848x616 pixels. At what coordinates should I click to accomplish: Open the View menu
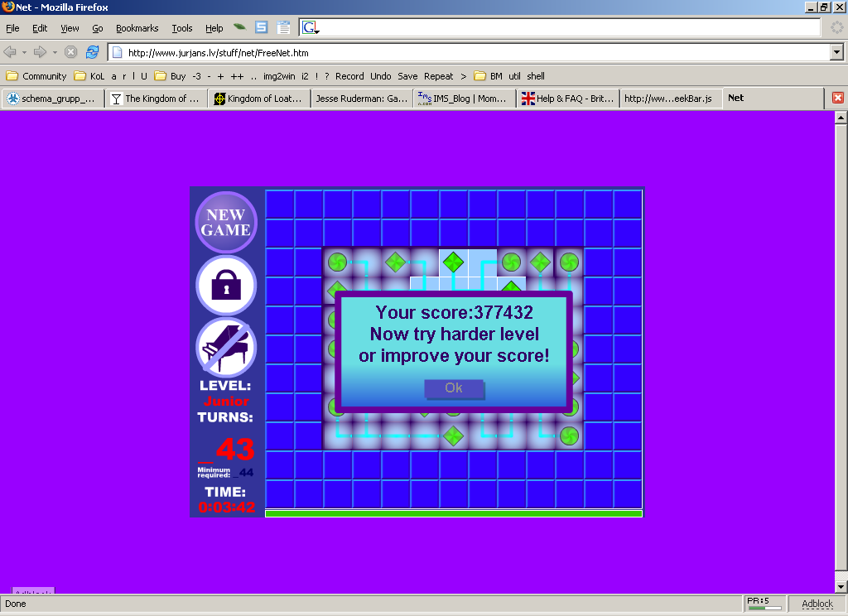point(70,28)
